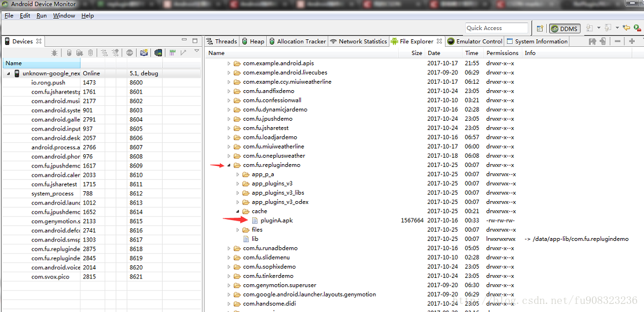Open the Help menu

tap(87, 16)
